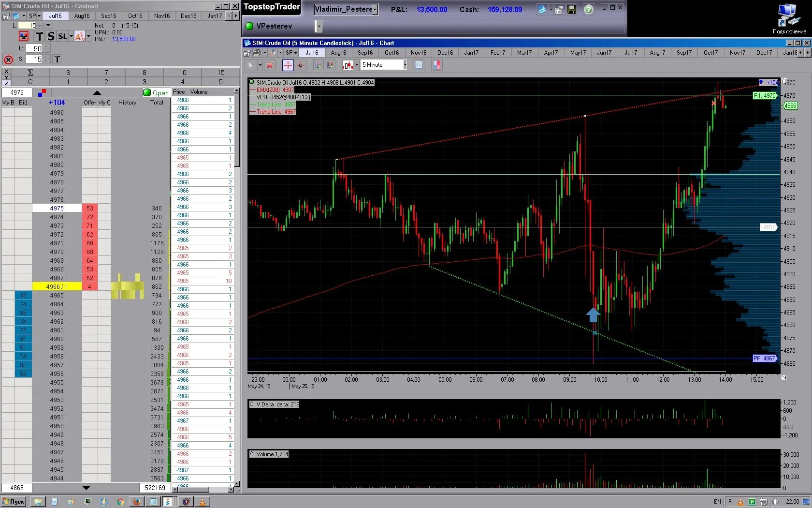The image size is (812, 508).
Task: Click quantity preset 10 button
Action: pos(183,73)
